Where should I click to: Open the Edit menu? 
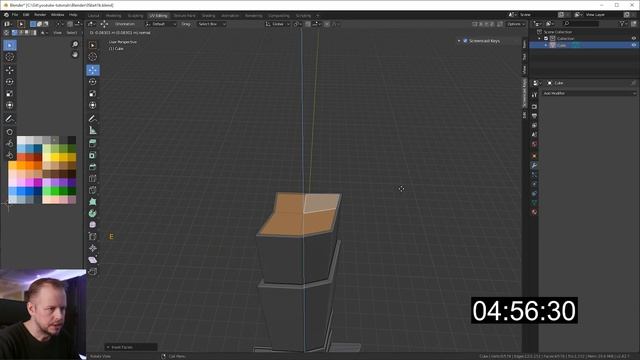[x=26, y=15]
